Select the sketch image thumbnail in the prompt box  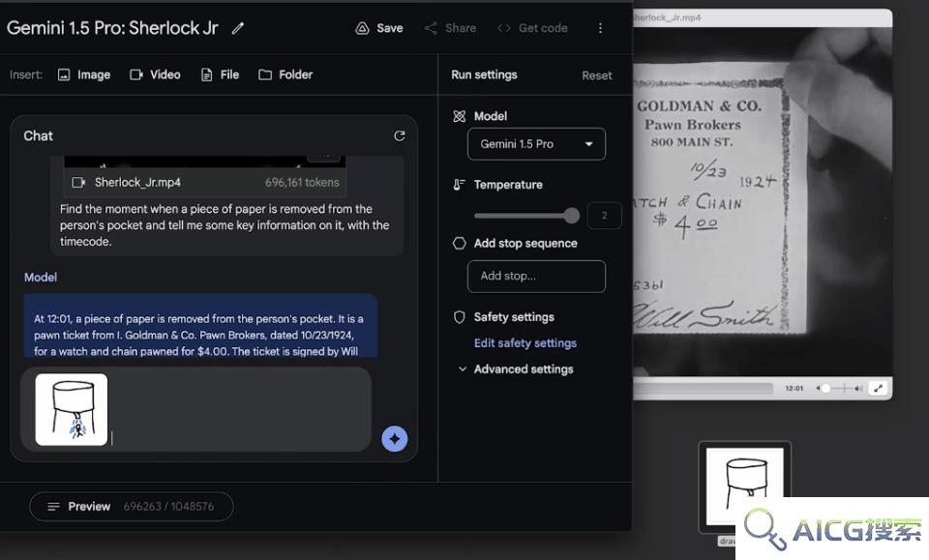(71, 409)
